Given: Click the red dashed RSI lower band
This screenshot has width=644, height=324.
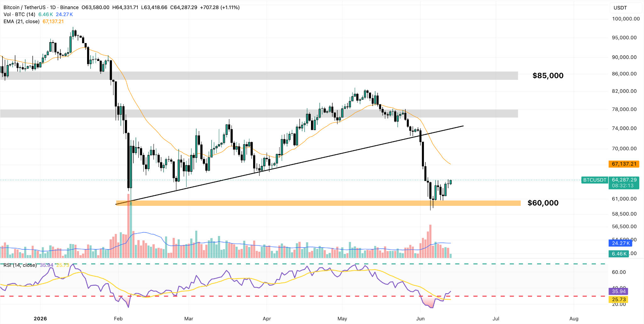Looking at the screenshot, I should click(303, 296).
